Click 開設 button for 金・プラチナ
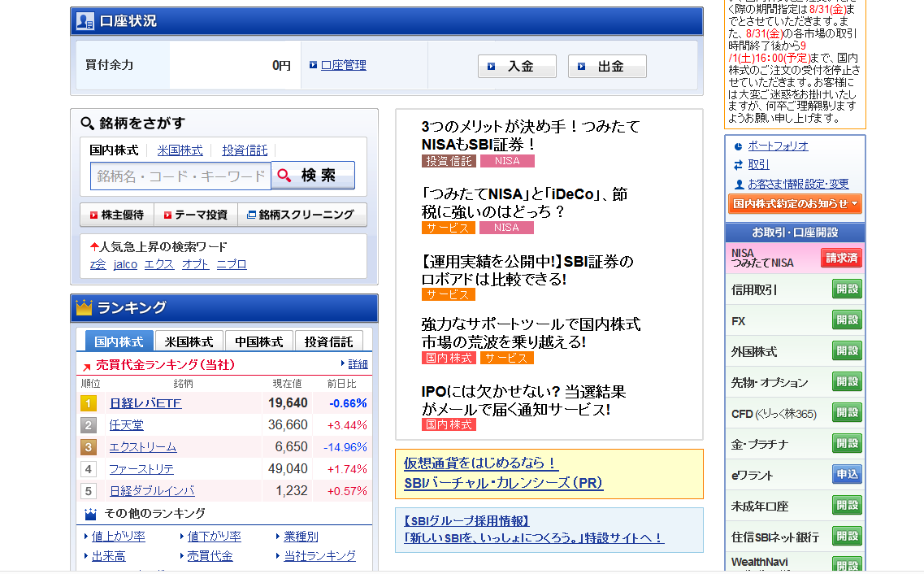Viewport: 924px width, 574px height. coord(848,443)
